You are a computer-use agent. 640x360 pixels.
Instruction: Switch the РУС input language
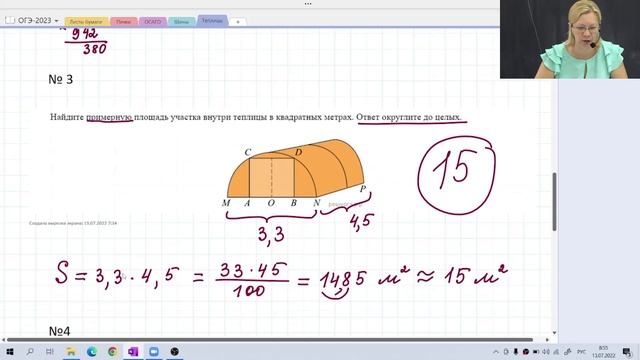click(581, 352)
